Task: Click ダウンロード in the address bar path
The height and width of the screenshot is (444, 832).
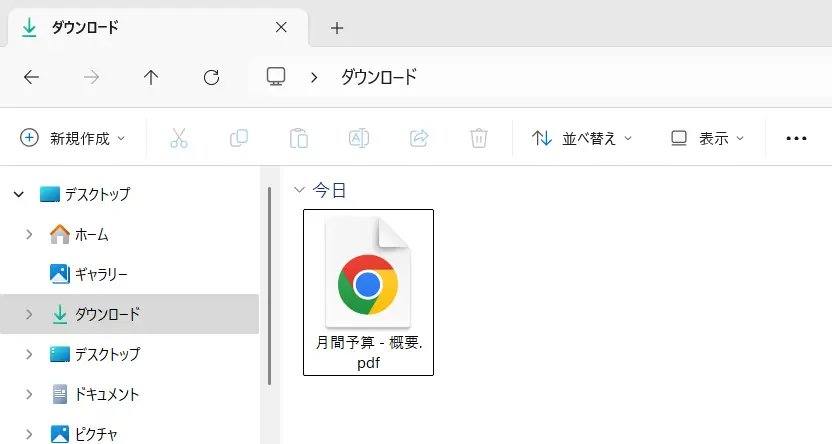Action: 379,77
